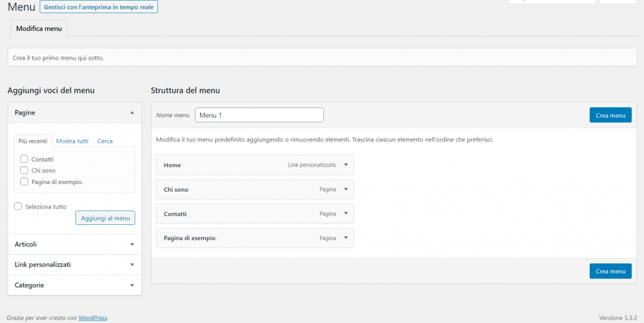
Task: Click the Modifica menu tab
Action: (x=39, y=29)
